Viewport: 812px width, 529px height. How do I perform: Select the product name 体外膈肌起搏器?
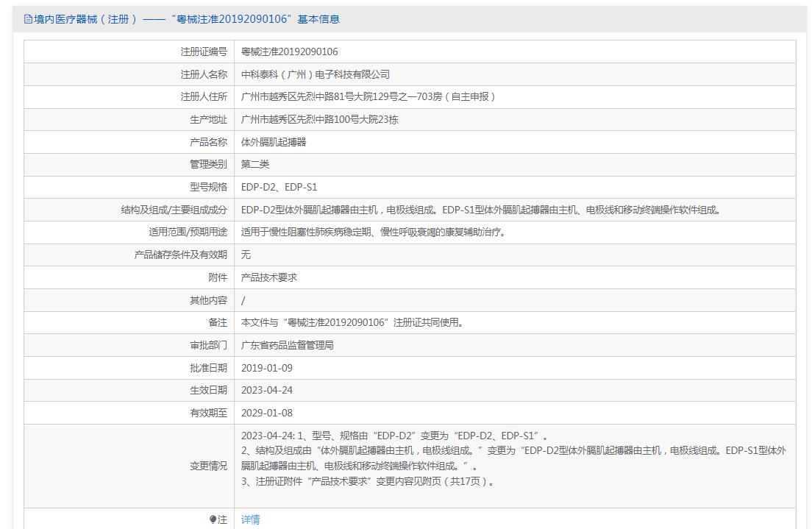click(x=274, y=142)
